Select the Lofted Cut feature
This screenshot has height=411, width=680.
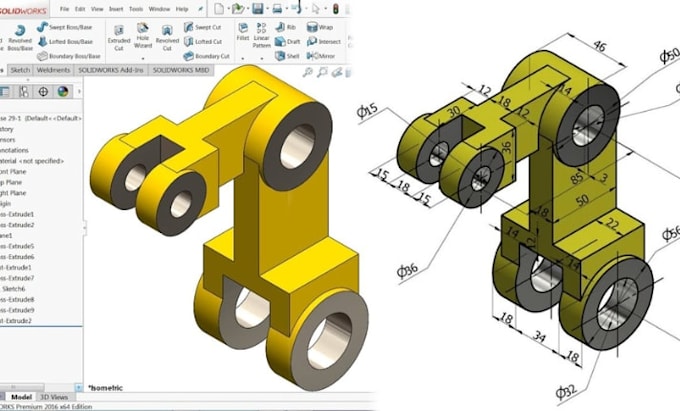coord(203,42)
